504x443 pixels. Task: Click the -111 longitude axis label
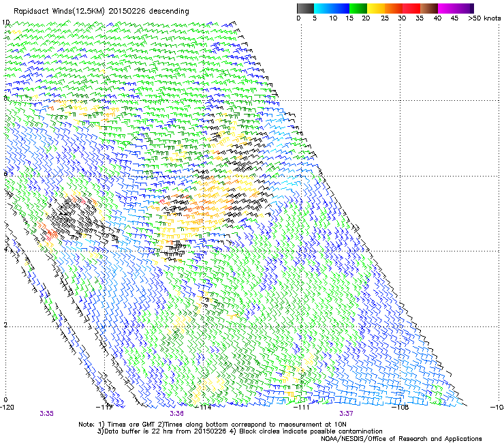pyautogui.click(x=301, y=408)
